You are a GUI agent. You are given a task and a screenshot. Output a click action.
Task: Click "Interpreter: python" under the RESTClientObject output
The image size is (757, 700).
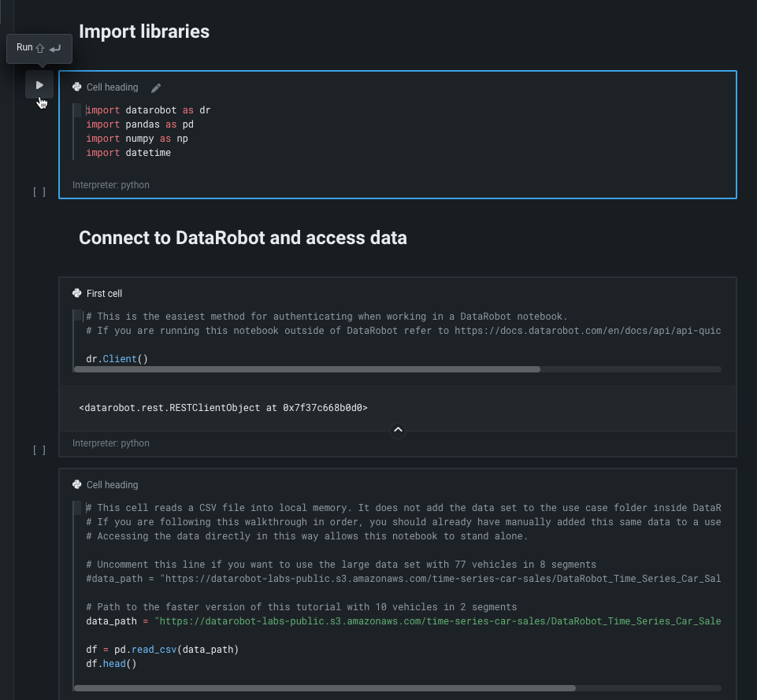point(111,443)
